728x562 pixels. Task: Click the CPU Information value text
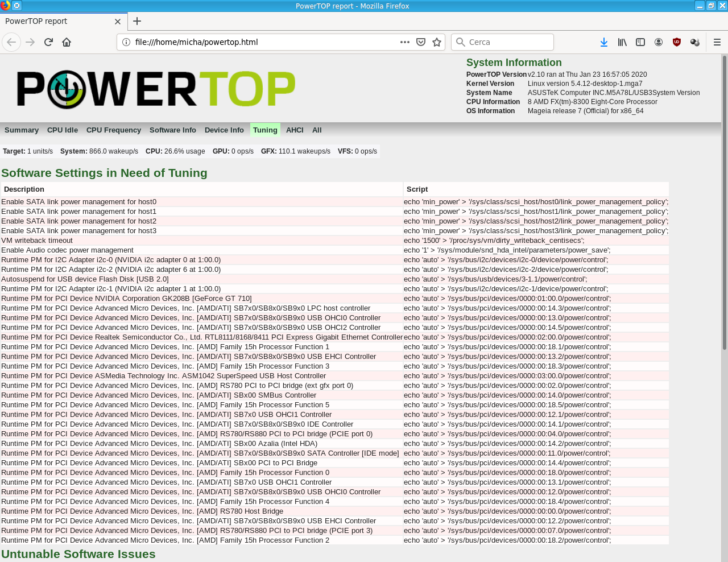click(593, 102)
